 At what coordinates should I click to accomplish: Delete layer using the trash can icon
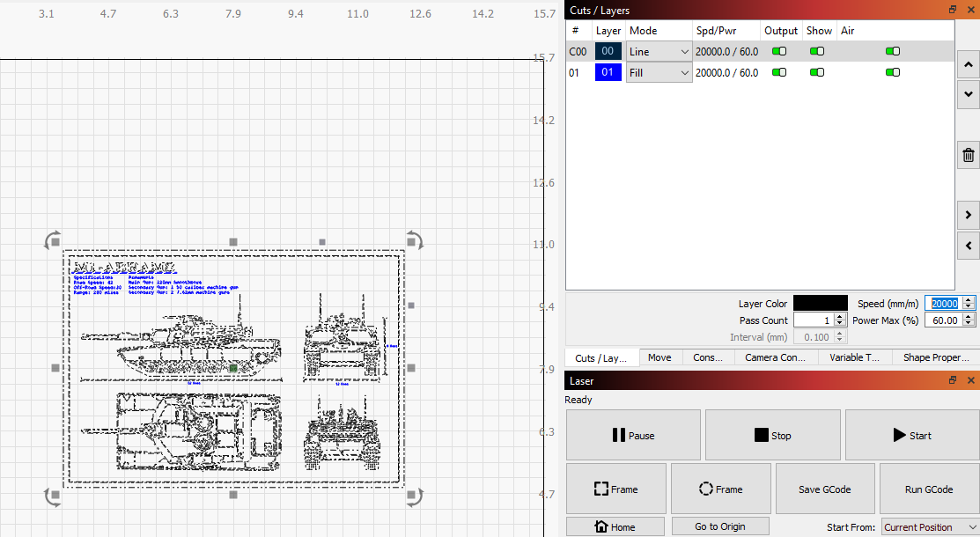coord(968,156)
